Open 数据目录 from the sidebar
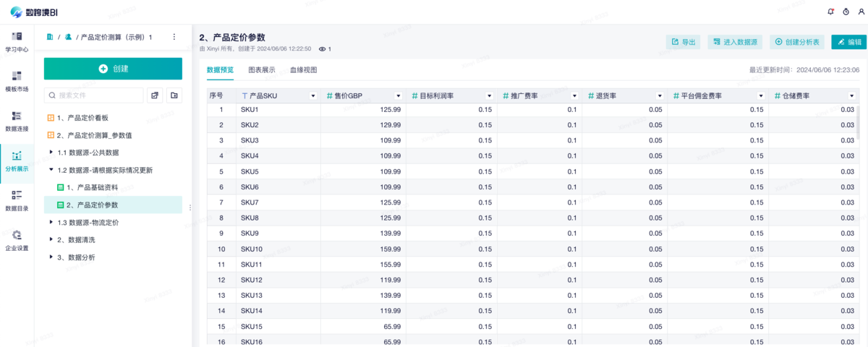Image resolution: width=868 pixels, height=347 pixels. 17,200
